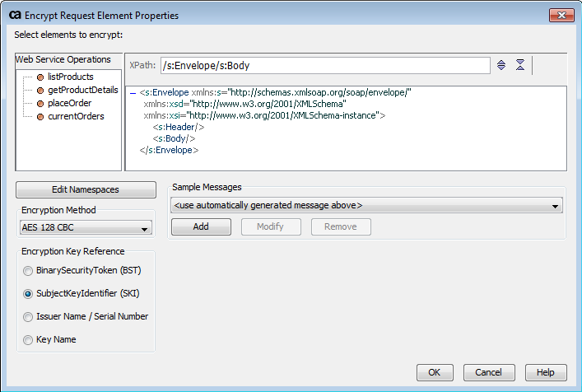Click the hourglass-shaped icon next to XPath

click(520, 65)
